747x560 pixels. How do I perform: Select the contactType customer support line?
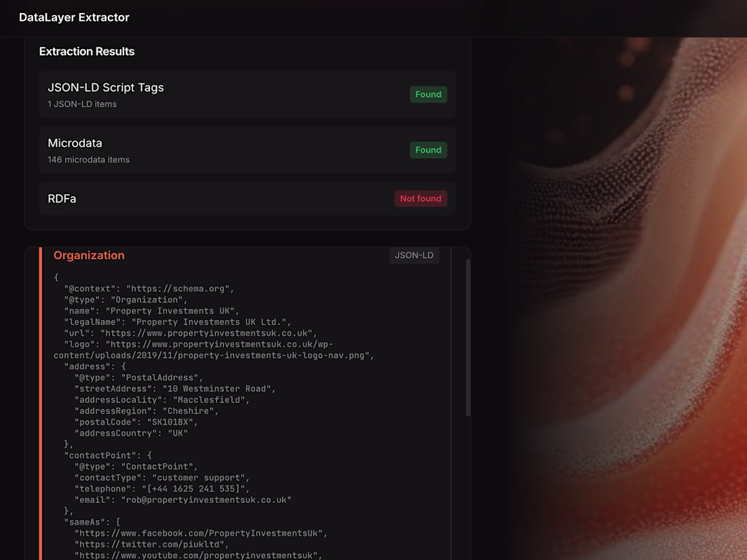pos(162,478)
